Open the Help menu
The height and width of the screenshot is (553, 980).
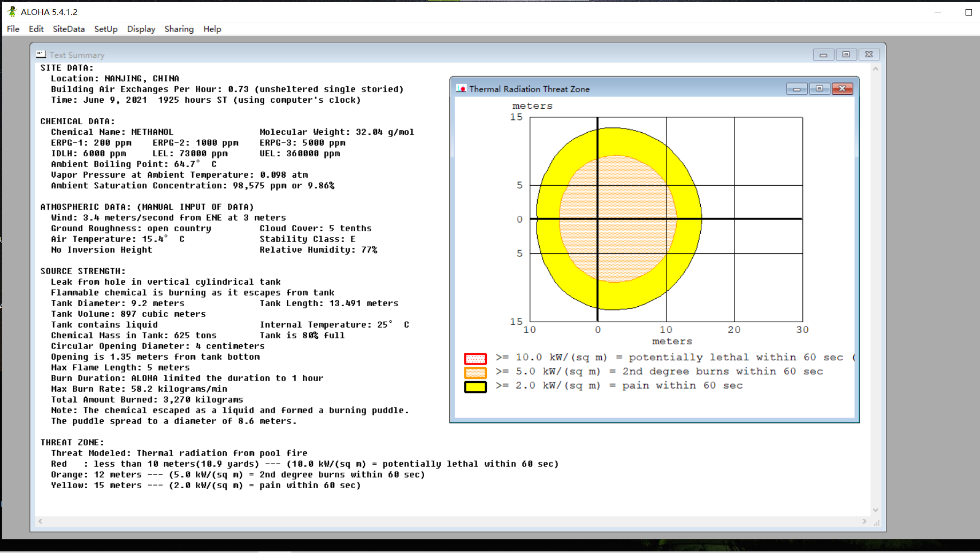tap(212, 29)
